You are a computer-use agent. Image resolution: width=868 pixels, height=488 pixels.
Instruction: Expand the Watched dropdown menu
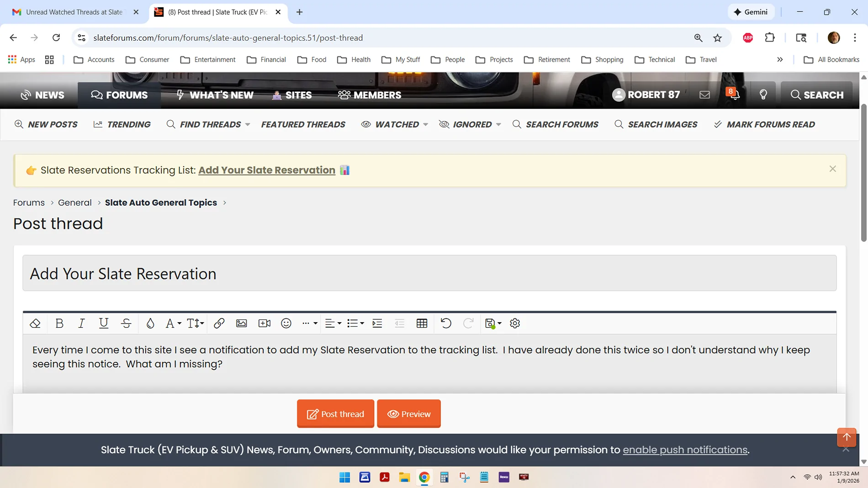coord(425,125)
